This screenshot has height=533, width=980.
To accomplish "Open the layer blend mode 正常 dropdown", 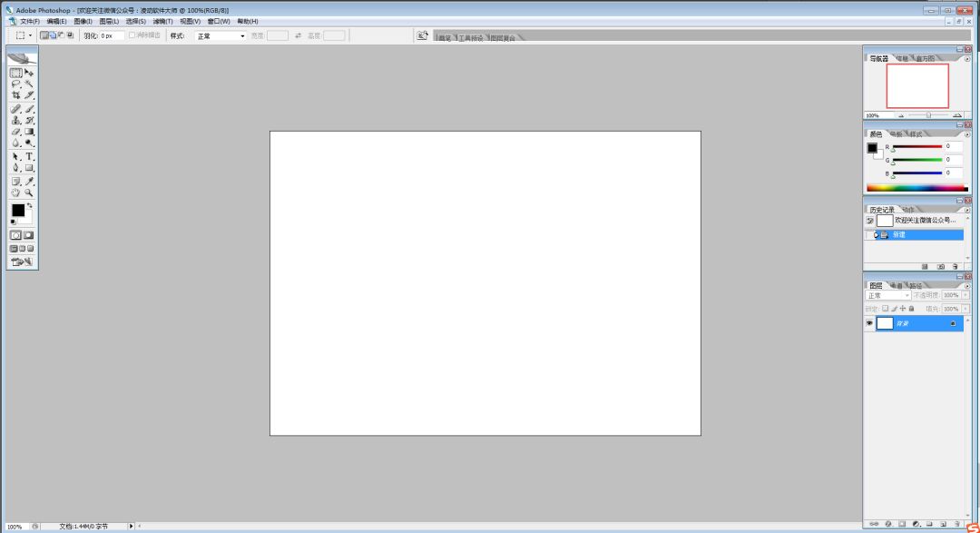I will (888, 295).
